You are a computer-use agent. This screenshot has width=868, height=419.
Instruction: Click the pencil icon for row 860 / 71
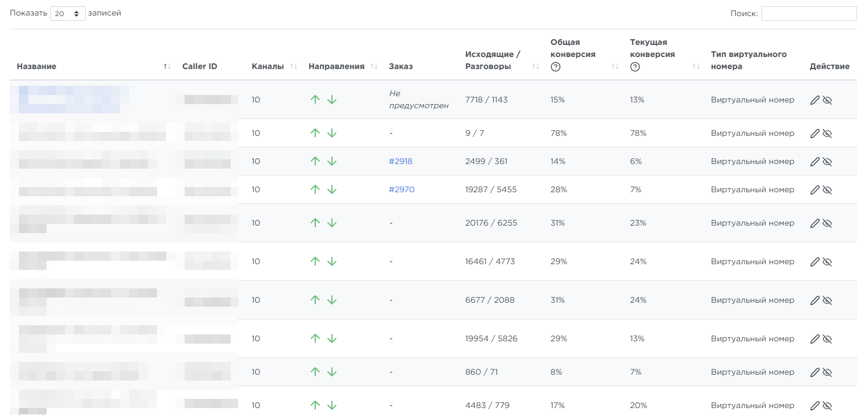pos(815,372)
